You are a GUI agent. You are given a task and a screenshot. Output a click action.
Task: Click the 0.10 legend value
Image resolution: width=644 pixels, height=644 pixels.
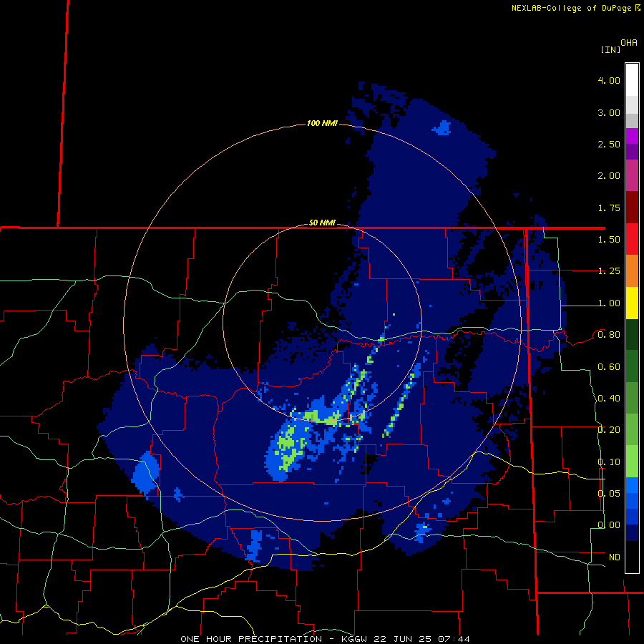coord(609,462)
